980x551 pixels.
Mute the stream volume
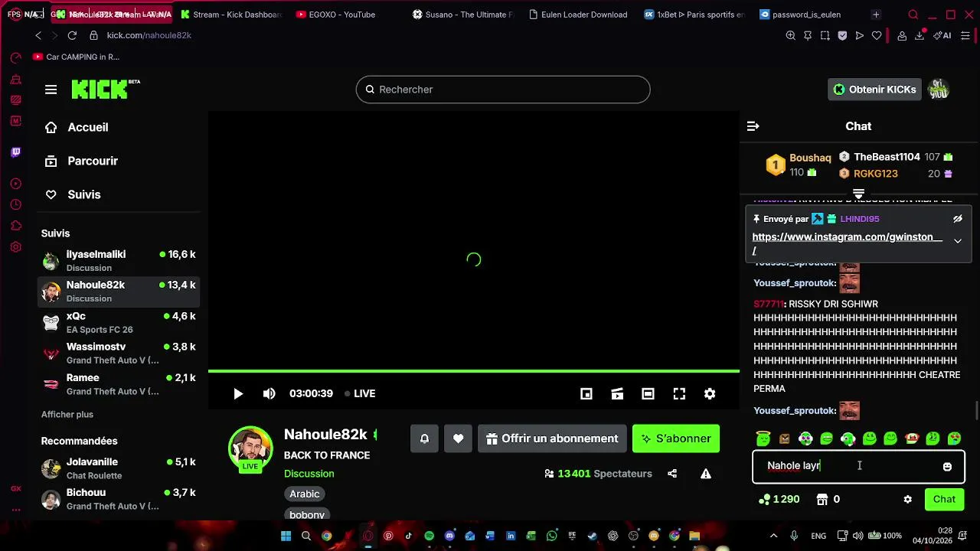269,393
